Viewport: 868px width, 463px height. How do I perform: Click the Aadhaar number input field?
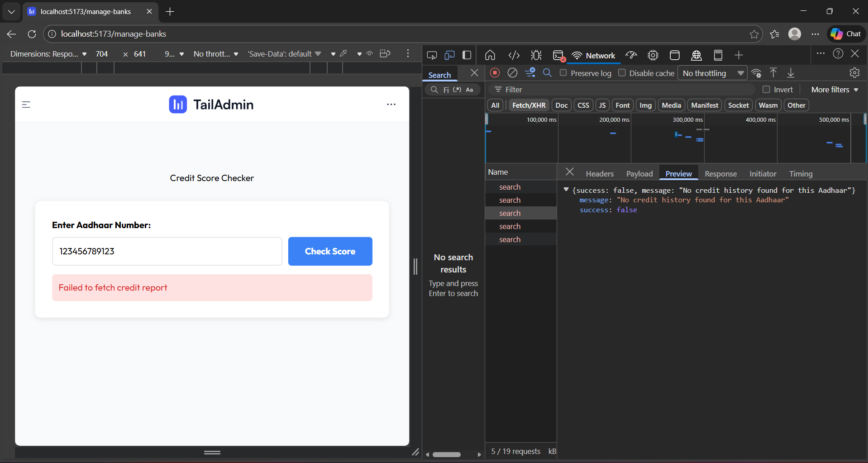pos(167,251)
